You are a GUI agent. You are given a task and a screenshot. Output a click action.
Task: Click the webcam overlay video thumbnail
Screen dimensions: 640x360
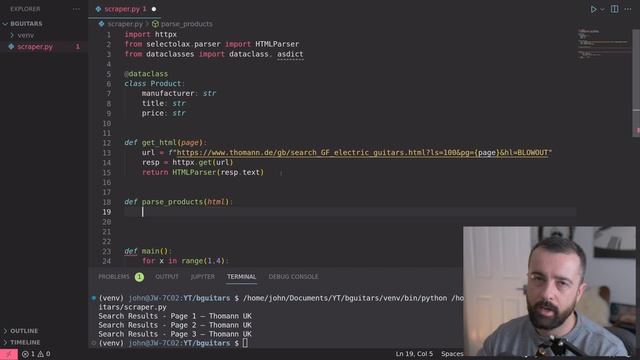click(x=549, y=291)
